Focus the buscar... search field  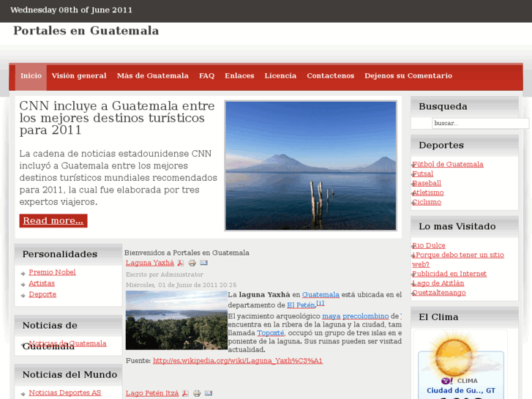[x=480, y=123]
